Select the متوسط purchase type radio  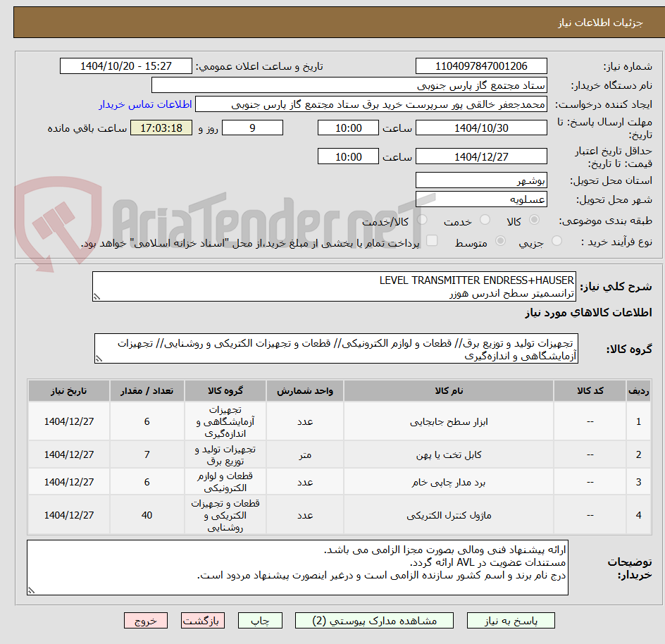coord(500,241)
